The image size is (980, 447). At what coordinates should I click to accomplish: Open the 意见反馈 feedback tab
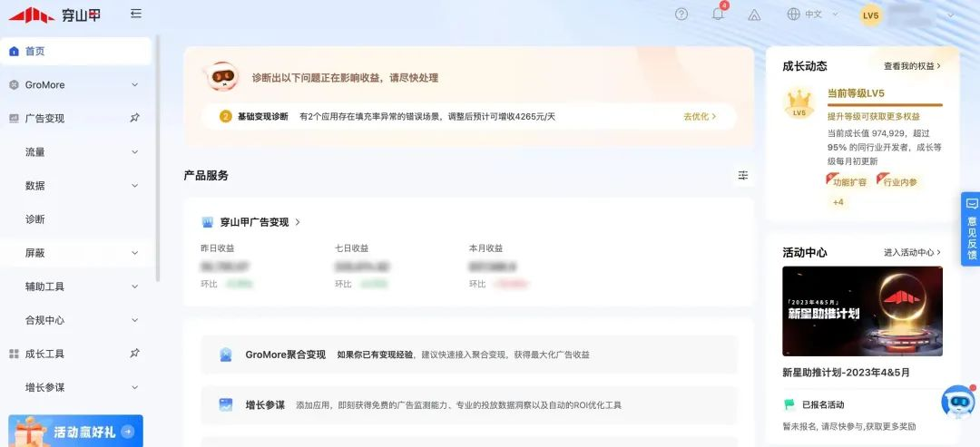point(971,229)
